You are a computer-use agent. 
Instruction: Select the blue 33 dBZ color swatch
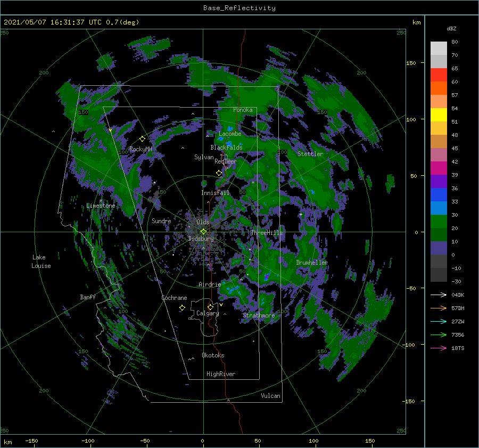(439, 195)
